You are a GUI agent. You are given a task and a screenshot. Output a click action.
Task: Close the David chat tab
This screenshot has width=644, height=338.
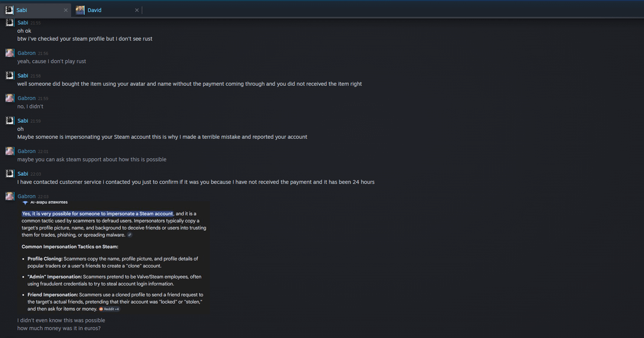point(137,10)
